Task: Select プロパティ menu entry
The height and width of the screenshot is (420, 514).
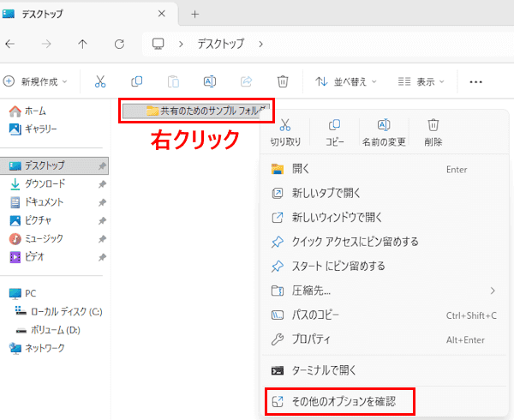Action: pyautogui.click(x=384, y=339)
